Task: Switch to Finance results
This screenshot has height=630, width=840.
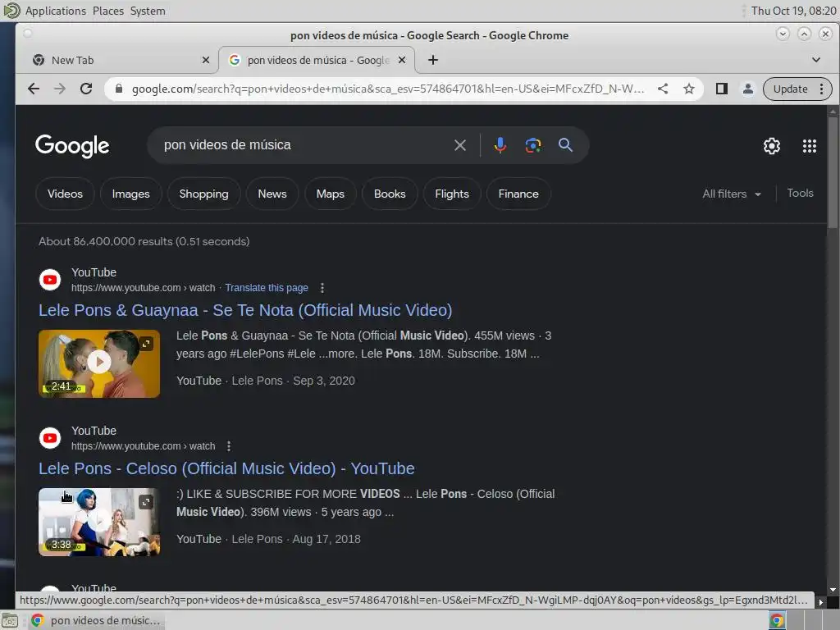Action: pos(518,194)
